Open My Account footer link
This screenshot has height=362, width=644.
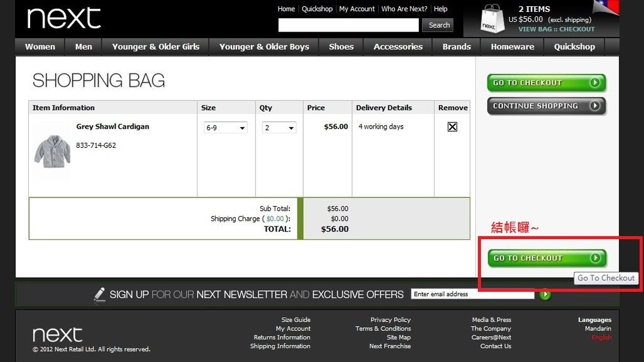pos(293,328)
